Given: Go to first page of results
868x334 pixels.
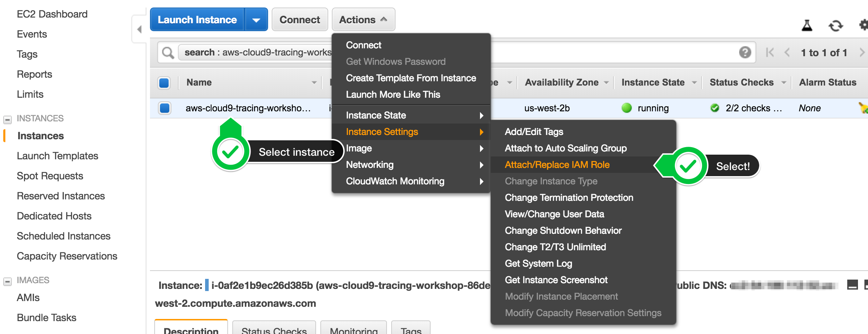Looking at the screenshot, I should [x=770, y=52].
